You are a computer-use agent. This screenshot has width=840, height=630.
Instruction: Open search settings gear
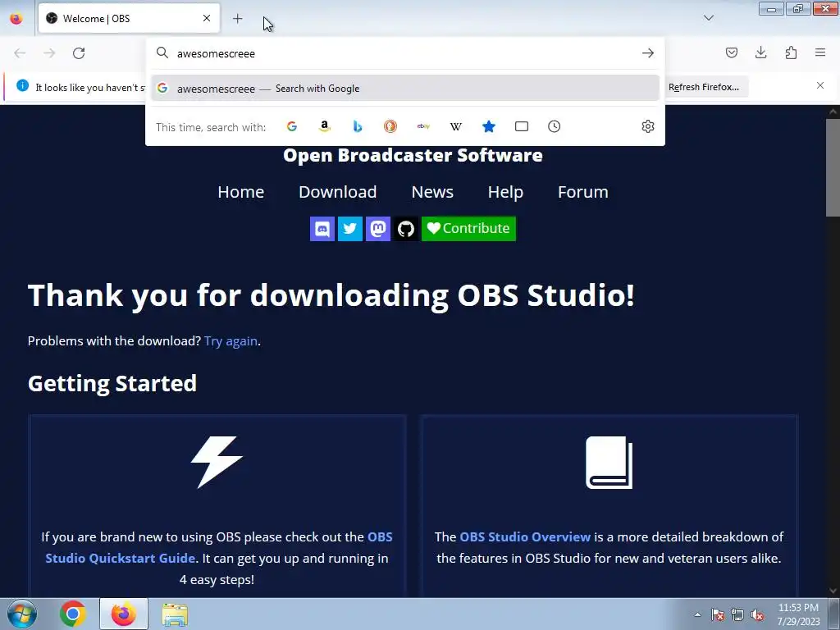point(648,126)
